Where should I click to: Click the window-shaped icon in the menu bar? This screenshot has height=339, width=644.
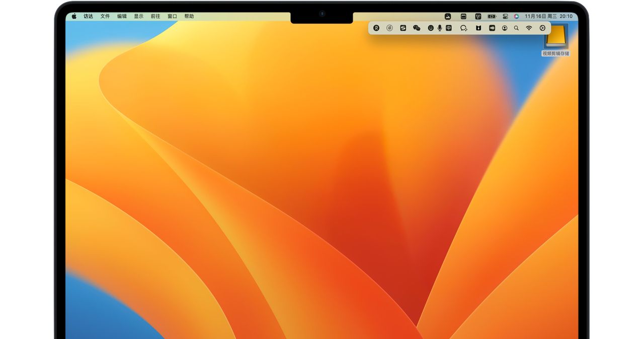click(x=463, y=16)
